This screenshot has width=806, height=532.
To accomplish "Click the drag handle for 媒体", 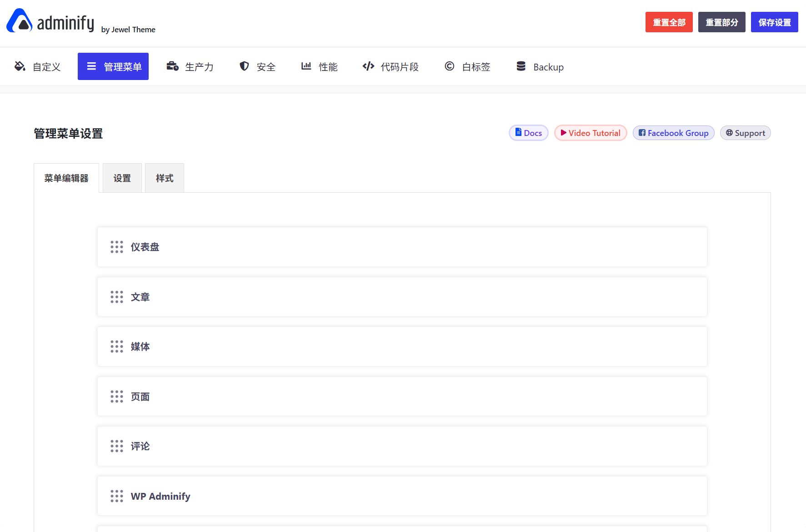I will pos(117,346).
